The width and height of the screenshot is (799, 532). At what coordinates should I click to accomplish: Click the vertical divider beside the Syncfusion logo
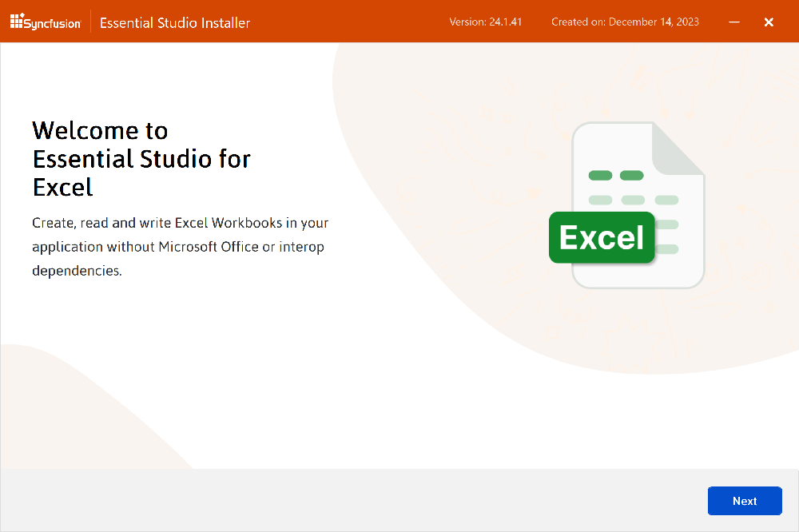(x=90, y=22)
